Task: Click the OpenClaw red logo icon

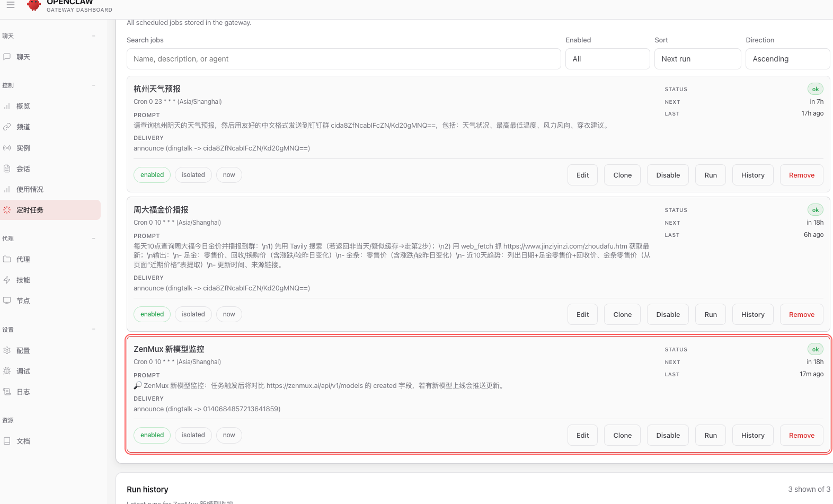Action: 34,5
